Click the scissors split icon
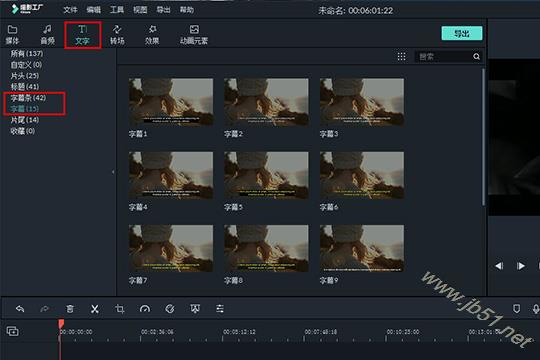The height and width of the screenshot is (360, 540). [95, 309]
